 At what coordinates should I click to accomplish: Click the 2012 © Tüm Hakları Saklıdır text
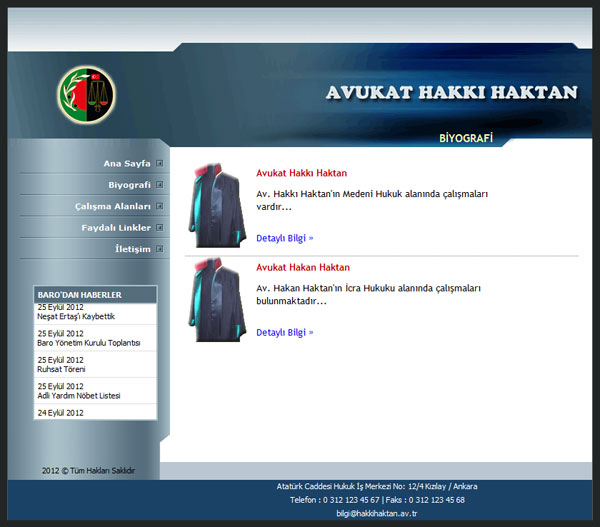click(x=88, y=470)
